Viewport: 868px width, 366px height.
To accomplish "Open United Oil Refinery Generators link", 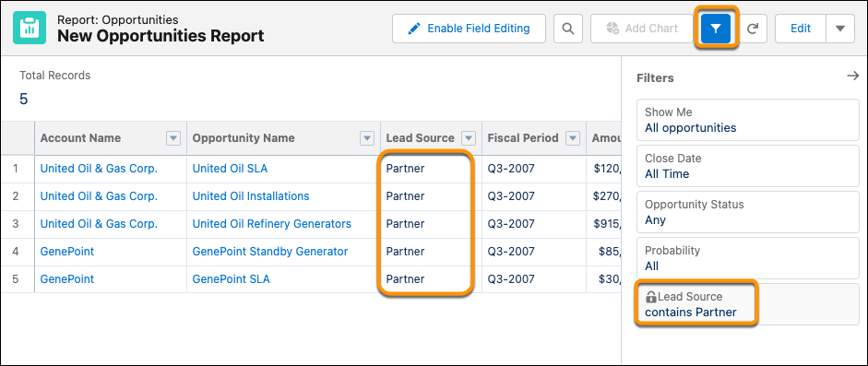I will point(272,224).
